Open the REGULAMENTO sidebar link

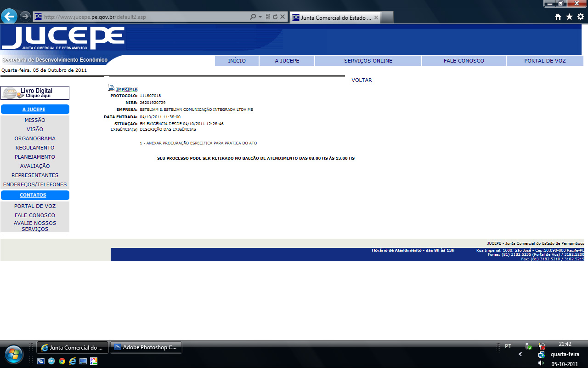click(x=35, y=148)
